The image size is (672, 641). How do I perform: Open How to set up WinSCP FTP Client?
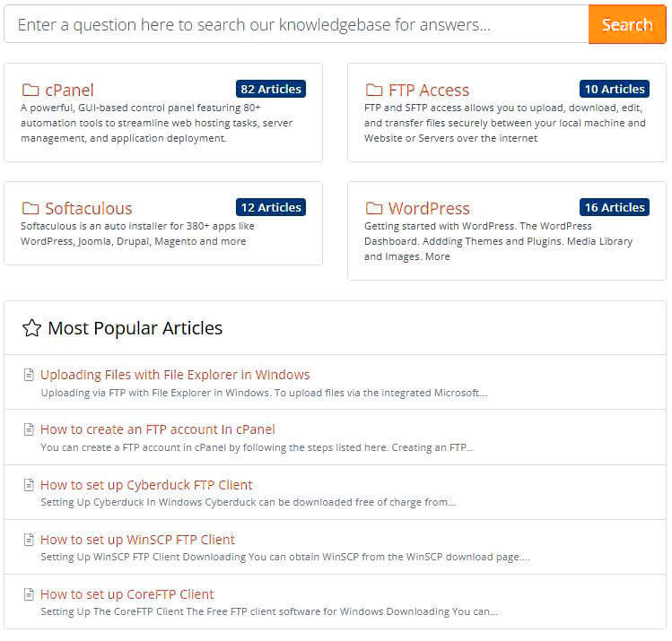coord(137,540)
